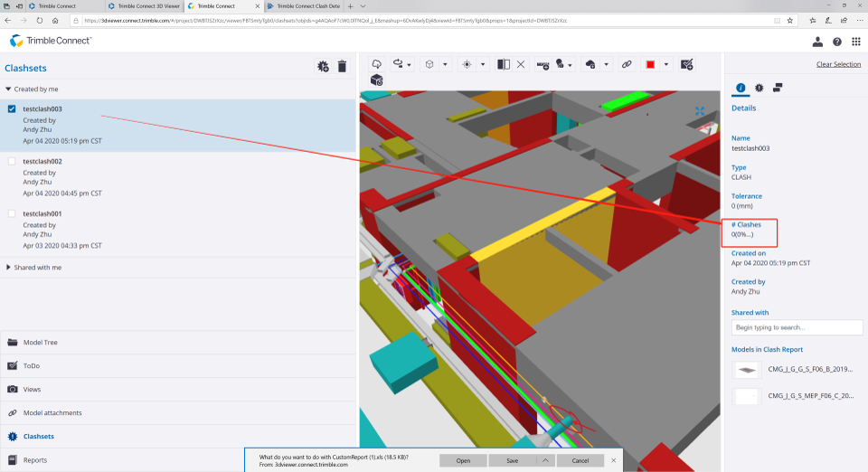Click the markup pin tool icon
This screenshot has height=472, width=868.
(x=561, y=64)
